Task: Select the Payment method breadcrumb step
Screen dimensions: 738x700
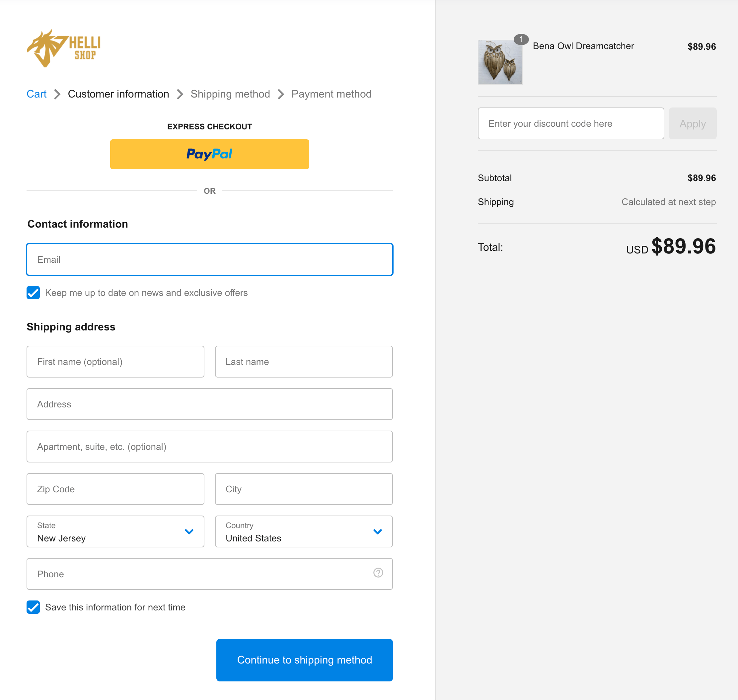Action: 331,94
